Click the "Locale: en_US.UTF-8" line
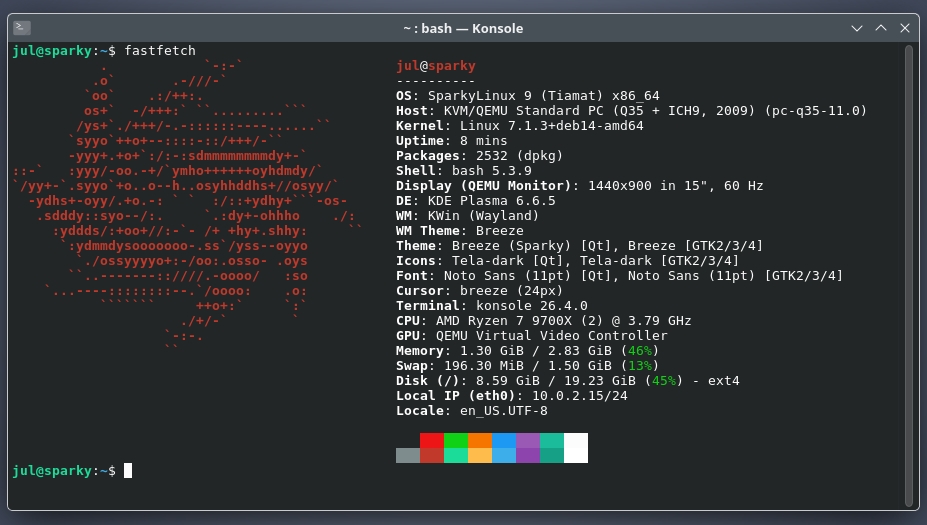This screenshot has width=927, height=525. [472, 411]
